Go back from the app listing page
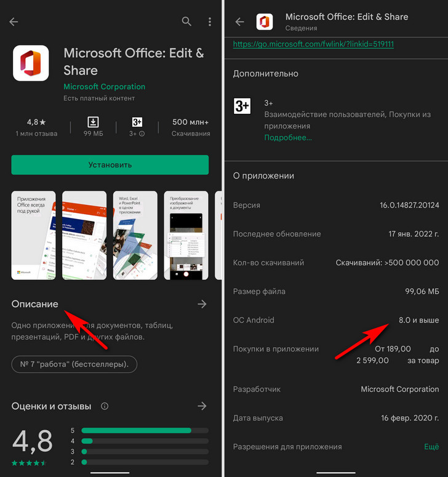The height and width of the screenshot is (477, 448). pos(14,22)
